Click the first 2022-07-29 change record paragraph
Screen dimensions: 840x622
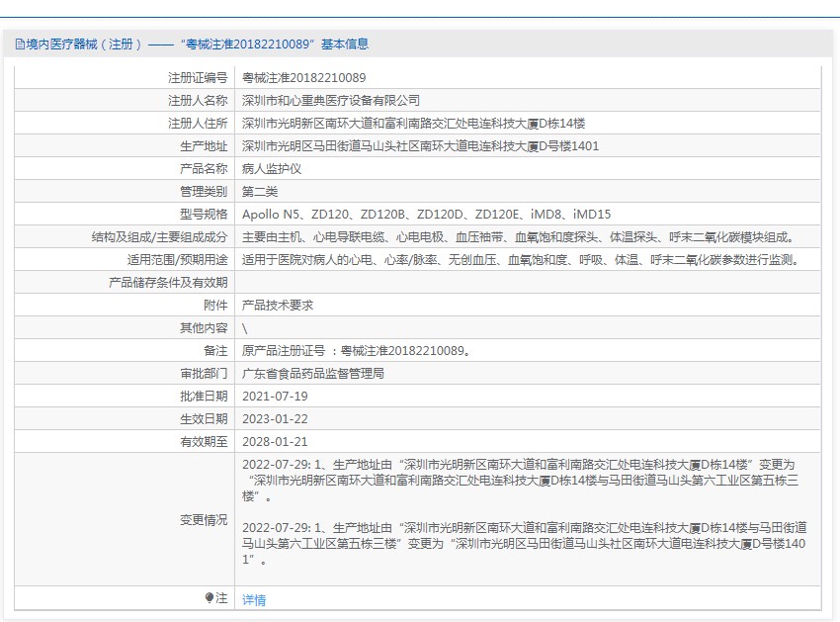tap(520, 481)
